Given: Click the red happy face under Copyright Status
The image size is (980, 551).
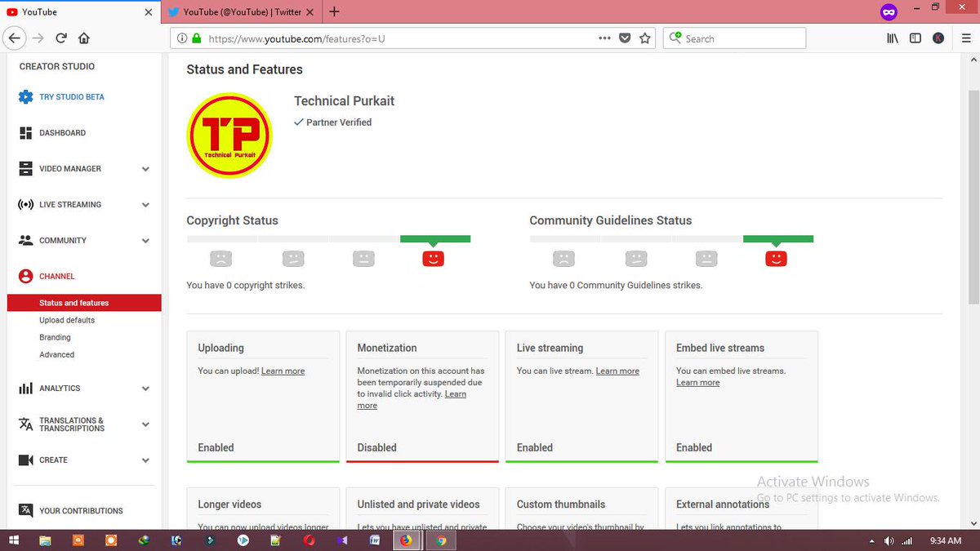Looking at the screenshot, I should point(433,259).
